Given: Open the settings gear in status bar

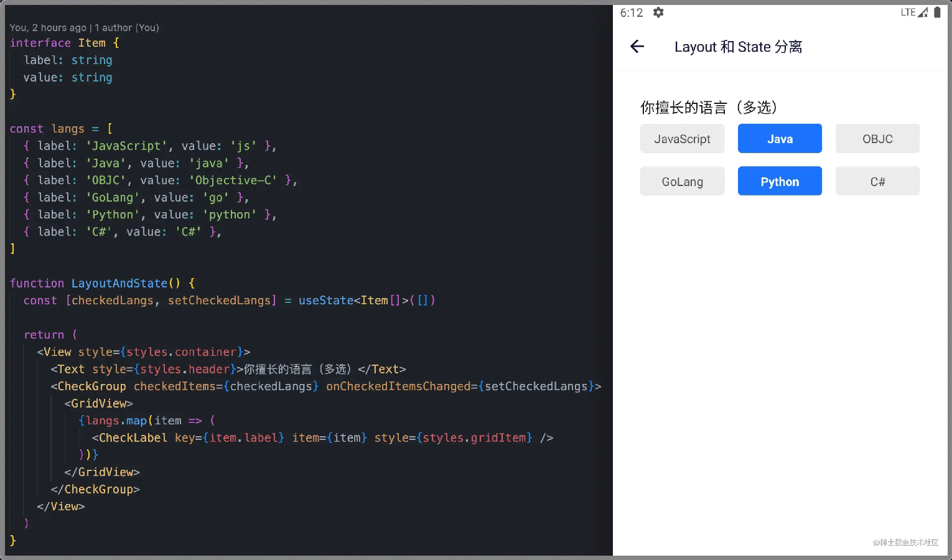Looking at the screenshot, I should point(658,12).
